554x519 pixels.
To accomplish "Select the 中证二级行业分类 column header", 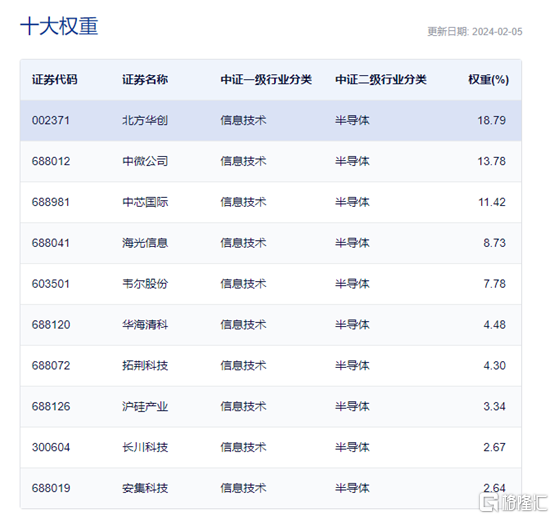I will (381, 79).
